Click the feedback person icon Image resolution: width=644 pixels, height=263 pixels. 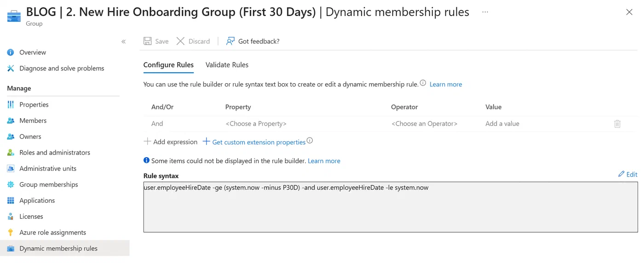[230, 41]
